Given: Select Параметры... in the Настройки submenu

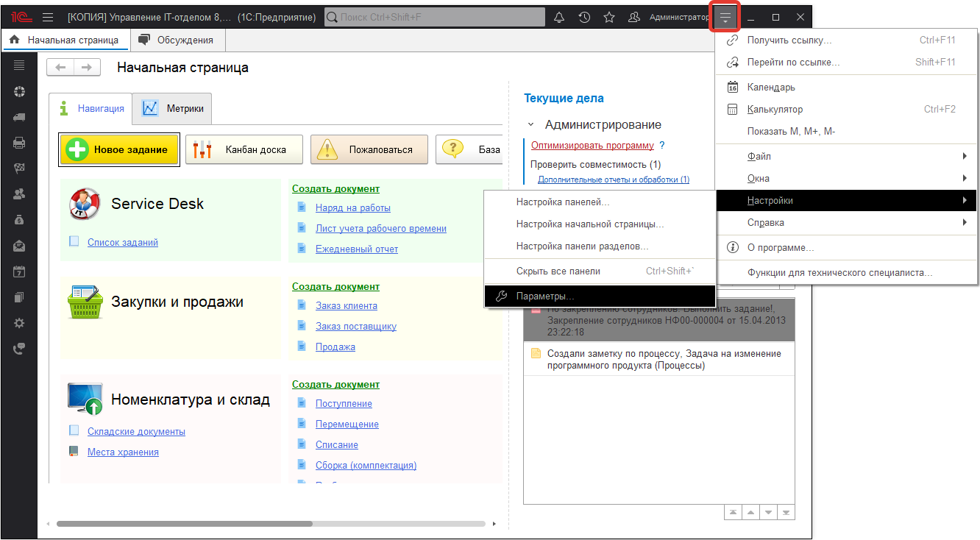Looking at the screenshot, I should (x=545, y=296).
